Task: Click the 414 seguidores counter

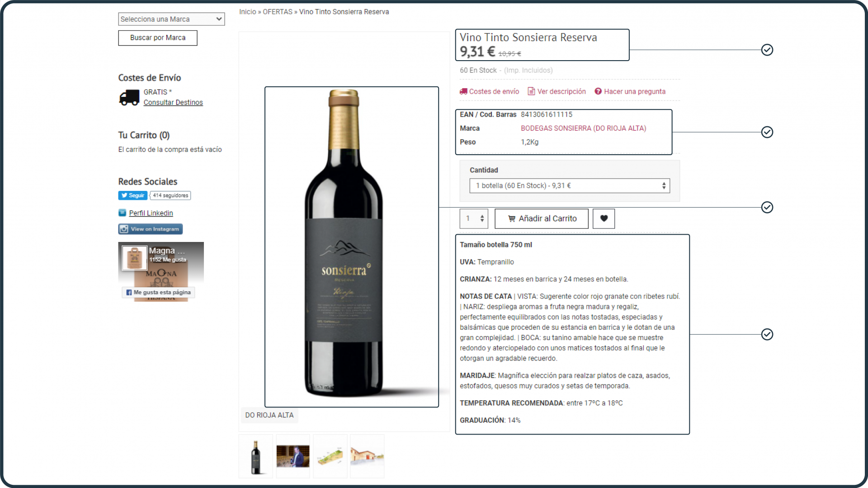Action: coord(170,195)
